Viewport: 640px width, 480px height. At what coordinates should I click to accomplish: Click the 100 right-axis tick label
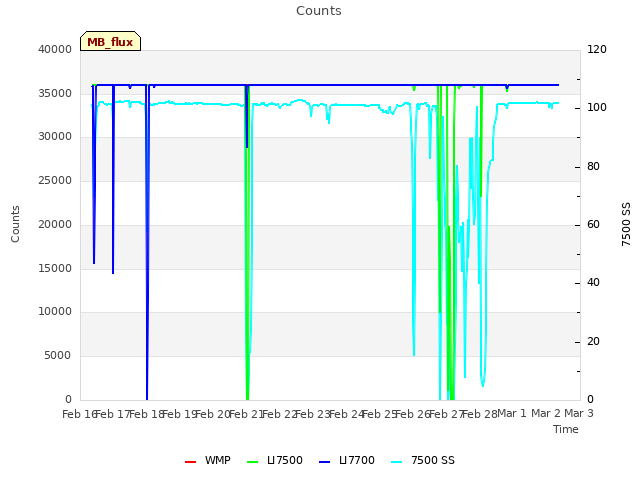[x=597, y=108]
